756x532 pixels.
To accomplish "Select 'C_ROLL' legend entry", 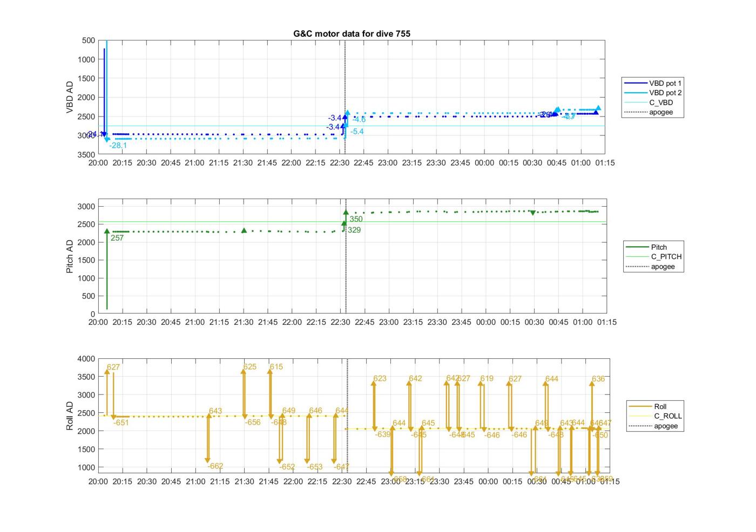I will [x=655, y=417].
